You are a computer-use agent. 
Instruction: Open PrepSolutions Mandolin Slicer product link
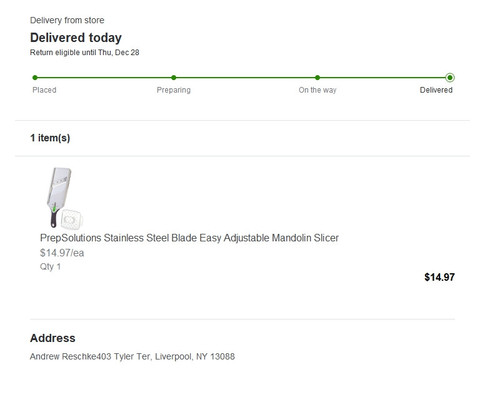(189, 238)
